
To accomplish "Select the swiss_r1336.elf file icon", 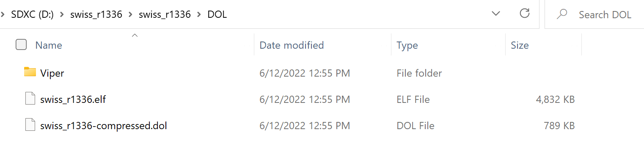I will pyautogui.click(x=30, y=99).
